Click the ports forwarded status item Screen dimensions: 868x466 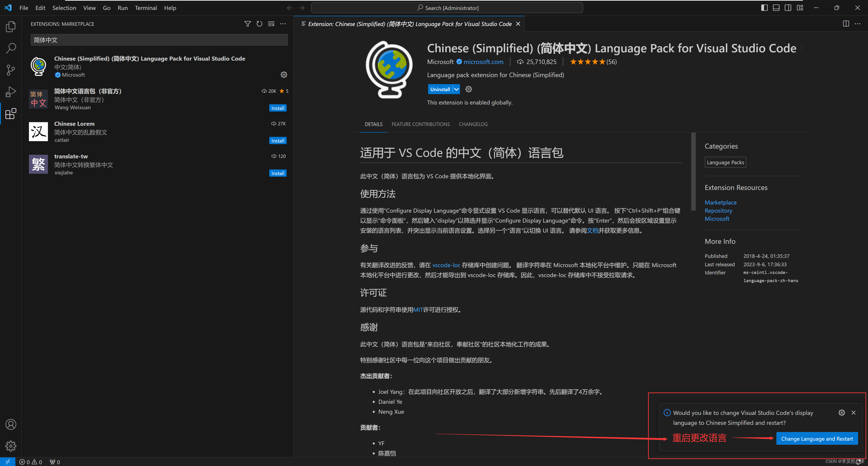55,462
